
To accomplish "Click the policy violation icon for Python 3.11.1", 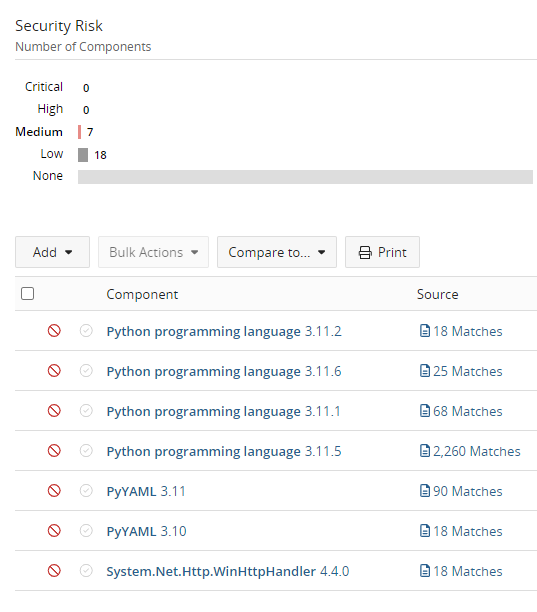I will (x=54, y=411).
